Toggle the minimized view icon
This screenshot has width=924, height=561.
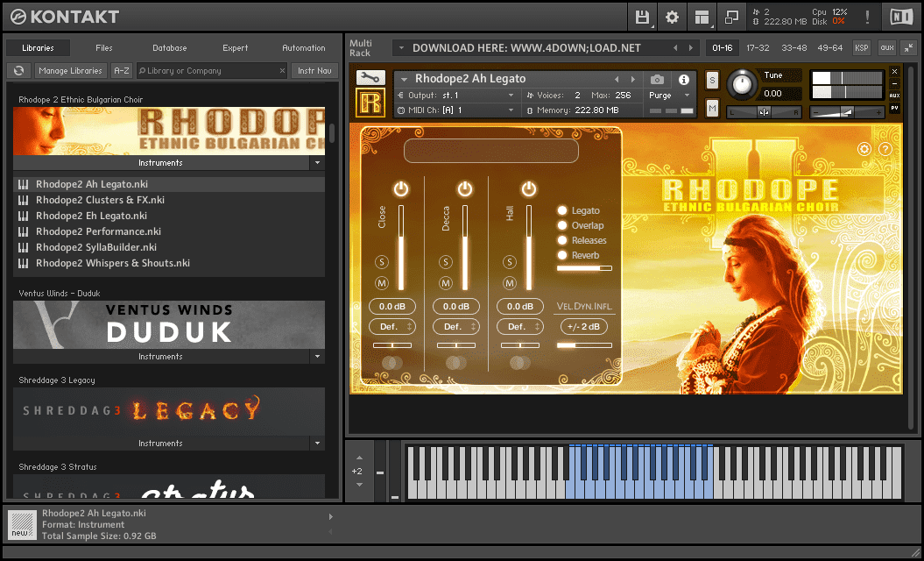click(x=731, y=18)
